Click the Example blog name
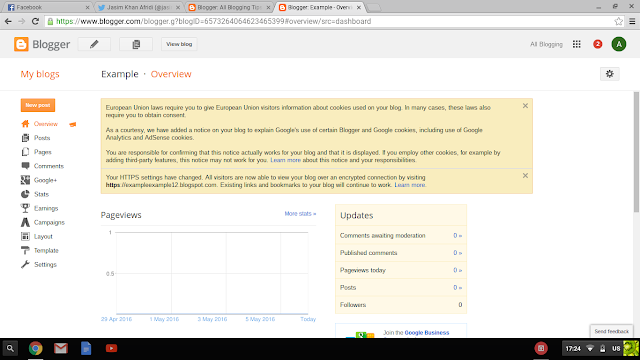640x360 pixels. coord(120,74)
